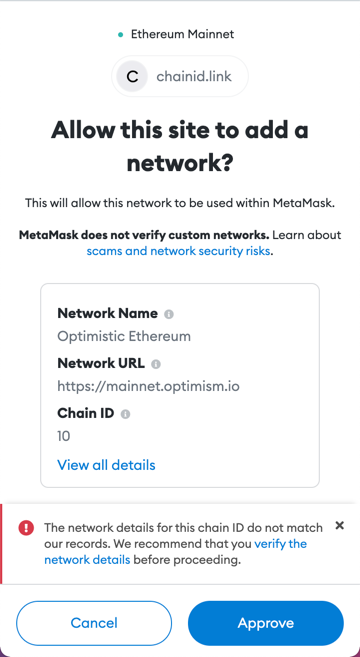Dismiss the chain ID warning banner
The height and width of the screenshot is (657, 360).
[339, 525]
